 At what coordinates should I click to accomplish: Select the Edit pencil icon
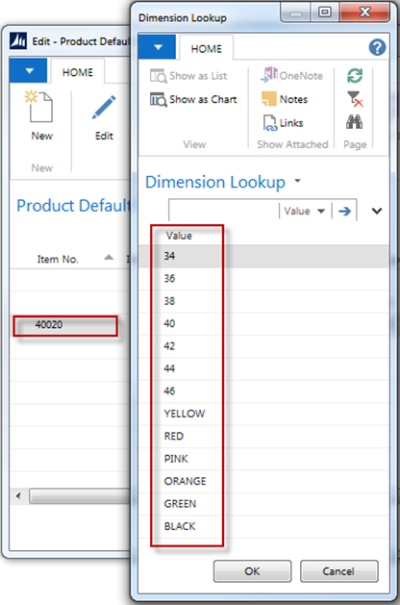click(104, 107)
